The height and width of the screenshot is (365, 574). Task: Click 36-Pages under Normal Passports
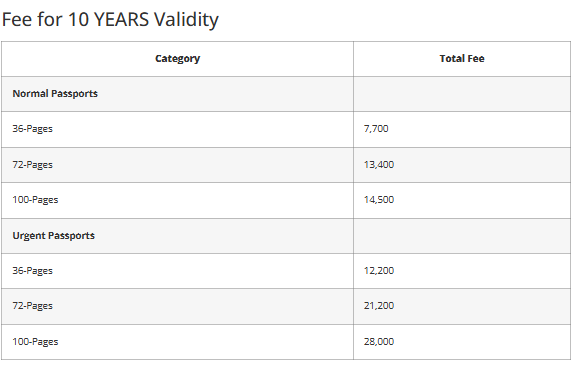tap(33, 129)
